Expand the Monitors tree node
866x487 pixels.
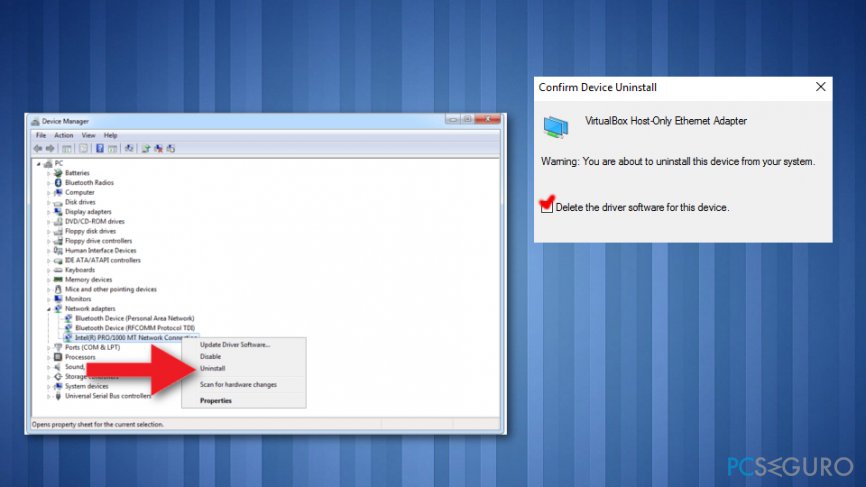(49, 299)
